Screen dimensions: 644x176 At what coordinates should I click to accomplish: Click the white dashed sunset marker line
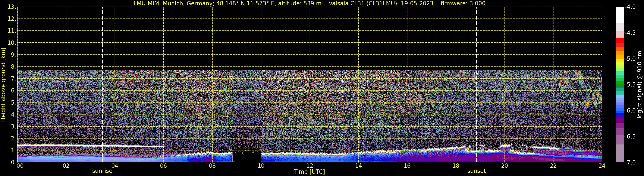click(x=477, y=85)
